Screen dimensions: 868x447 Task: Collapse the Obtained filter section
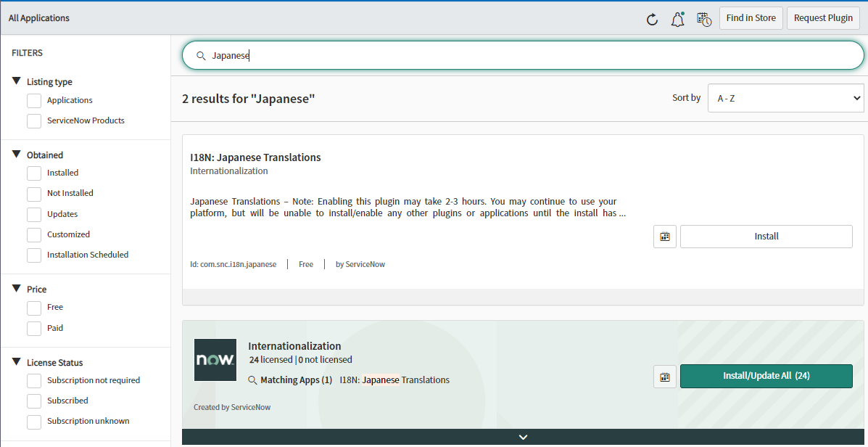pyautogui.click(x=16, y=155)
